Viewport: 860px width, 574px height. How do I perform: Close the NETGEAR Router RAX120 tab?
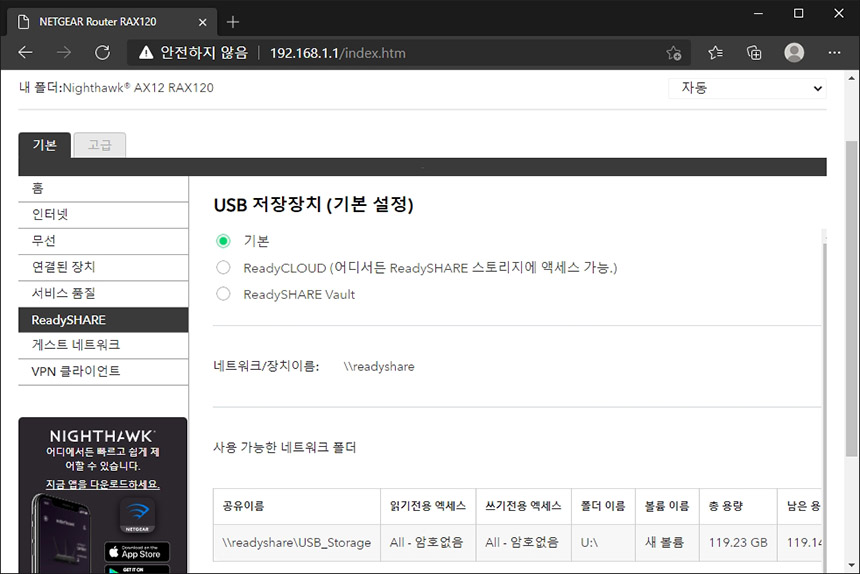(x=202, y=22)
